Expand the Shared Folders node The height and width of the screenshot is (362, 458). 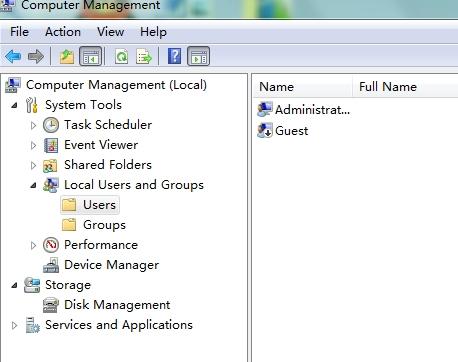pyautogui.click(x=33, y=165)
